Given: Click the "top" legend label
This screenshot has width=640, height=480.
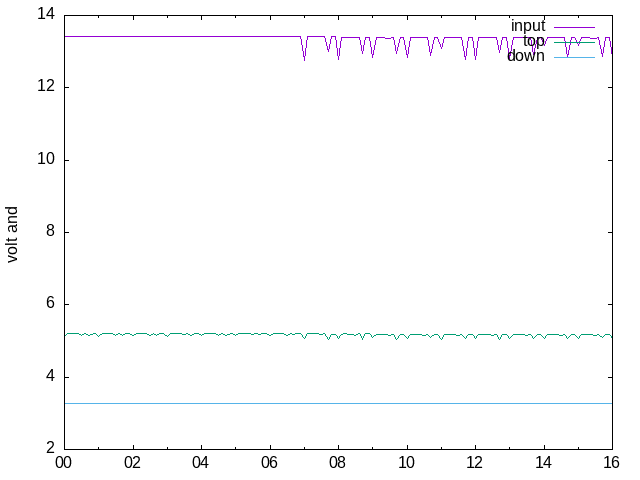Looking at the screenshot, I should [x=534, y=41].
